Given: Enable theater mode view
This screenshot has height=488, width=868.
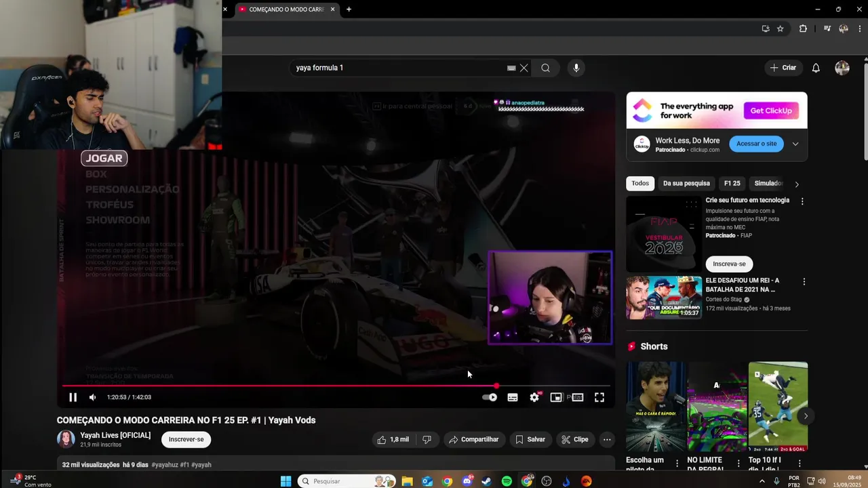Looking at the screenshot, I should (x=577, y=397).
